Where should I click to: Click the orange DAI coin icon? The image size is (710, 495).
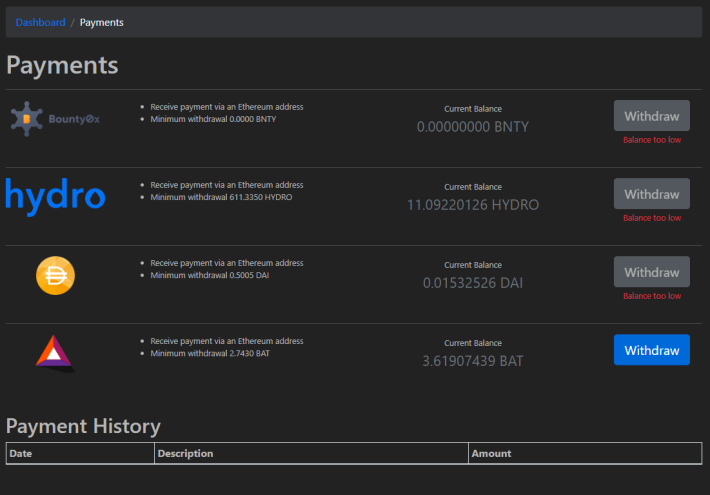55,275
